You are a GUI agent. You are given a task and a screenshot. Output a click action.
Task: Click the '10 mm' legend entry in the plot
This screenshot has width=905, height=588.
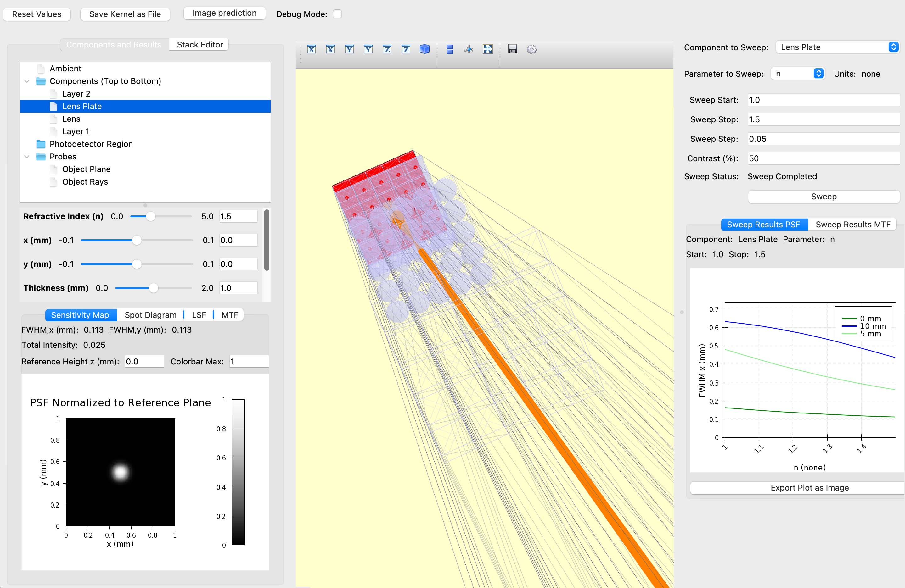863,326
